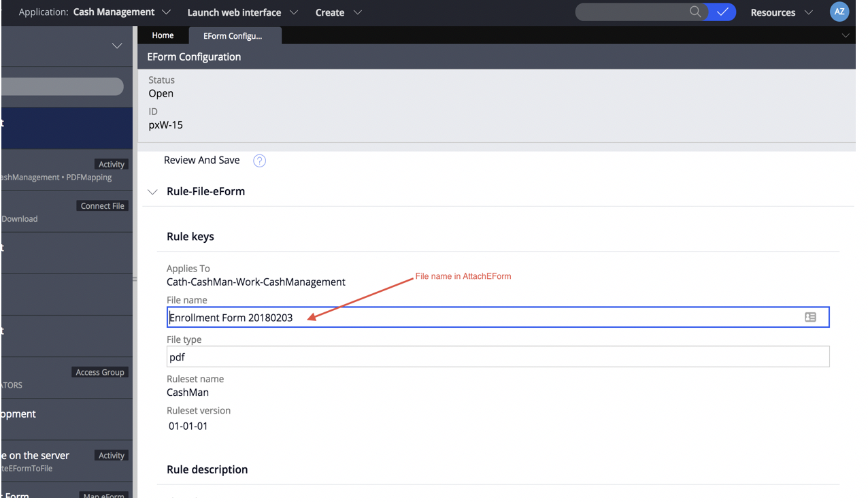868x502 pixels.
Task: Click inside the top search box
Action: coord(633,12)
